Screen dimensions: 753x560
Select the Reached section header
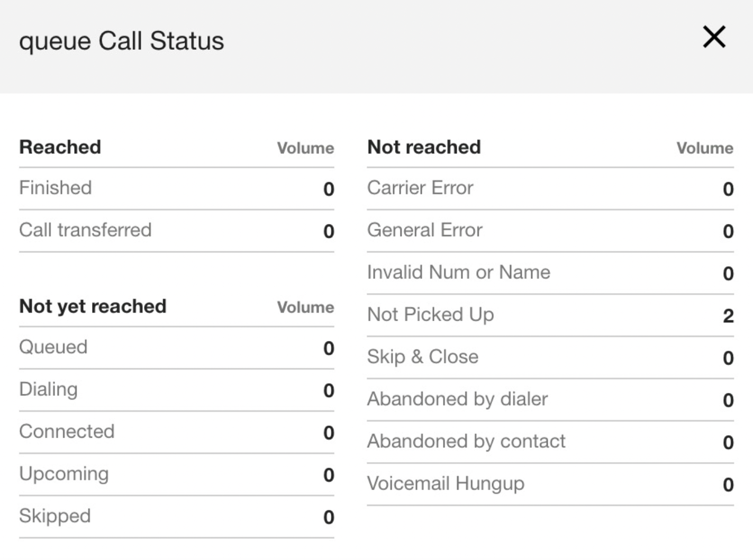coord(60,147)
